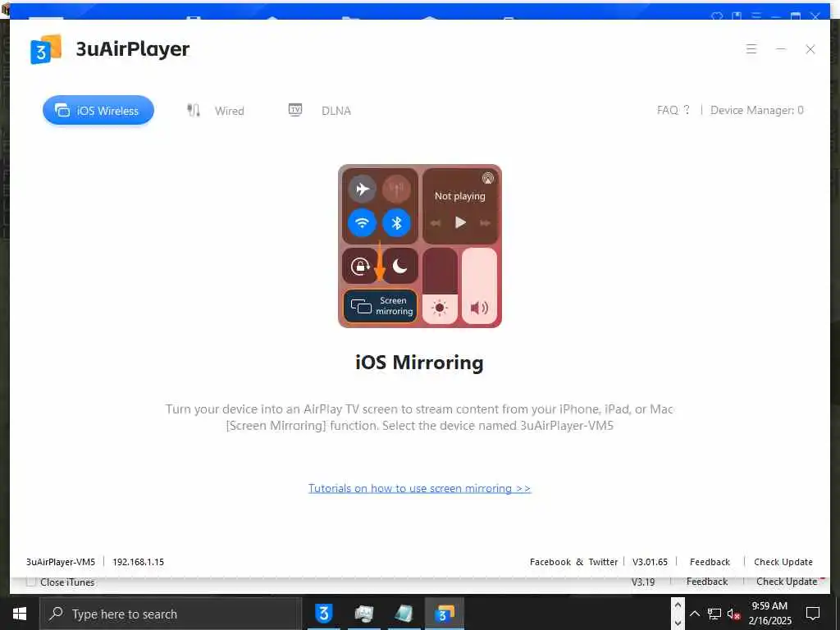Image resolution: width=840 pixels, height=630 pixels.
Task: Open the notebook app taskbar icon
Action: click(404, 614)
